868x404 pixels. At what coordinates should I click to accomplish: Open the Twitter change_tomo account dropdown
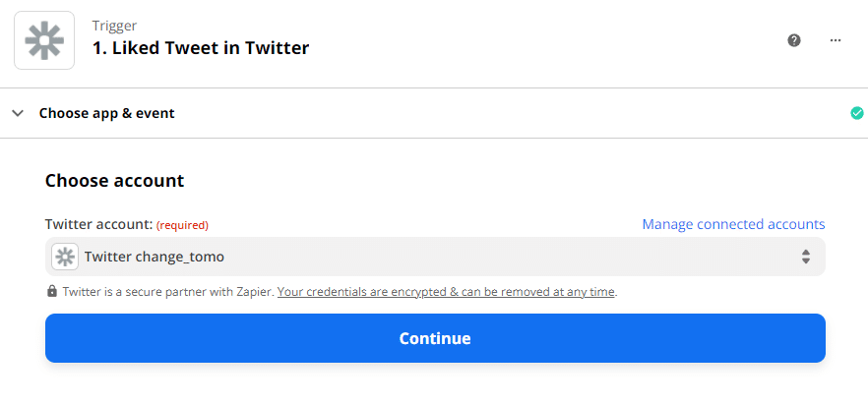tap(435, 257)
